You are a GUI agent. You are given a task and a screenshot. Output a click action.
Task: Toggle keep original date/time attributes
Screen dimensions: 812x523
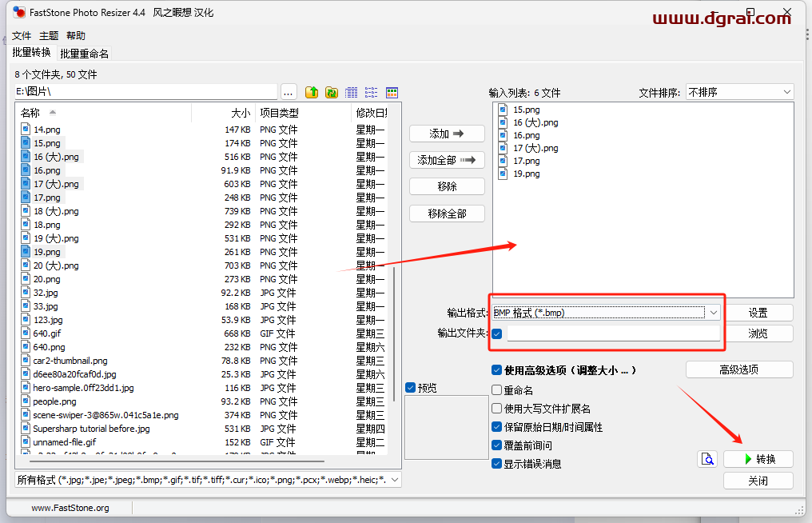(496, 427)
